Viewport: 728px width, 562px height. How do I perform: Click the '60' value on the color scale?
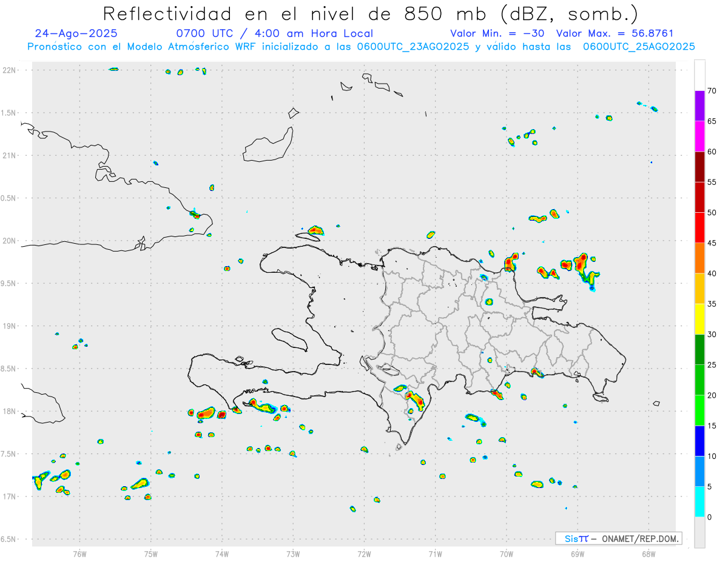[x=712, y=152]
